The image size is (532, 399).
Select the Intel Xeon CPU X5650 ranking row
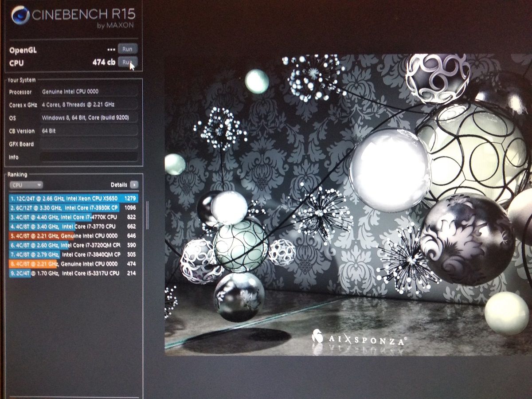pyautogui.click(x=74, y=198)
